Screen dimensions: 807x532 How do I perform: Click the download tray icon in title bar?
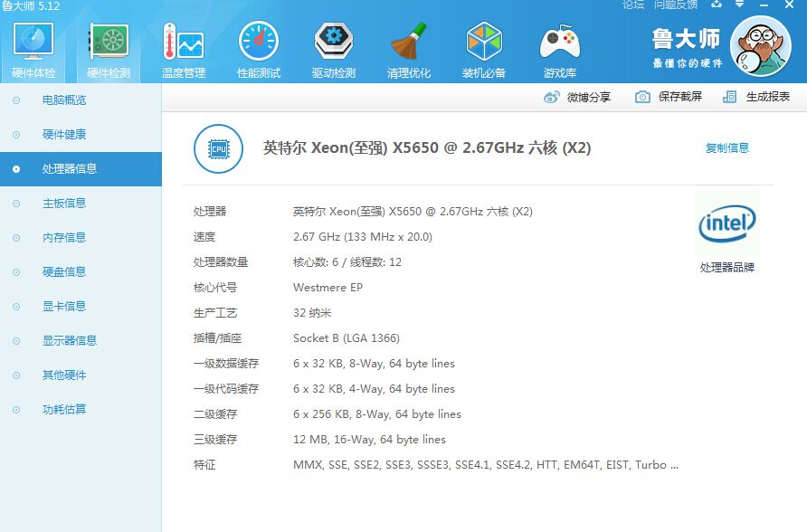tap(716, 5)
